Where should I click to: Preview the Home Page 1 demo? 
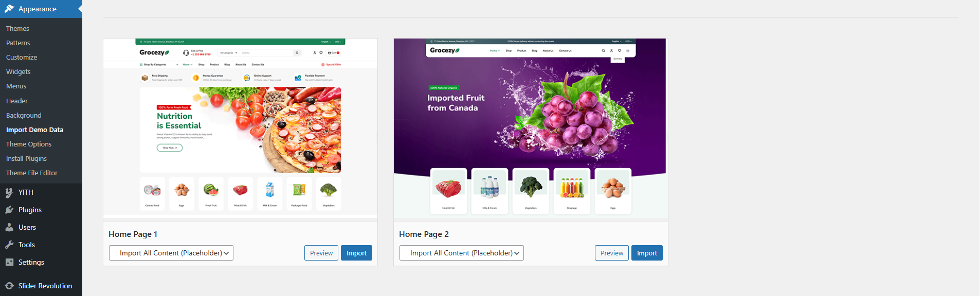coord(321,253)
